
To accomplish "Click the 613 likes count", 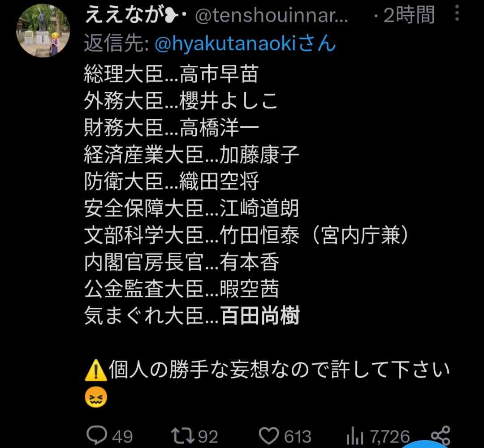I will [x=298, y=437].
